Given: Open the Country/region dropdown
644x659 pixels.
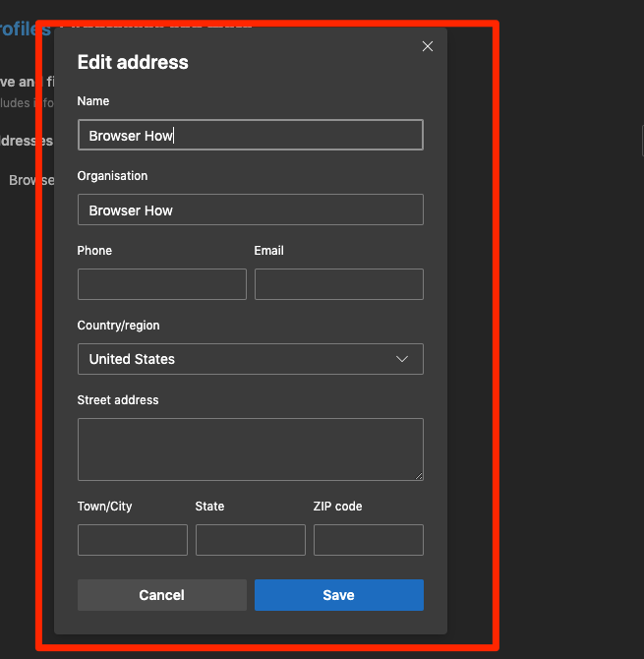Looking at the screenshot, I should 251,359.
